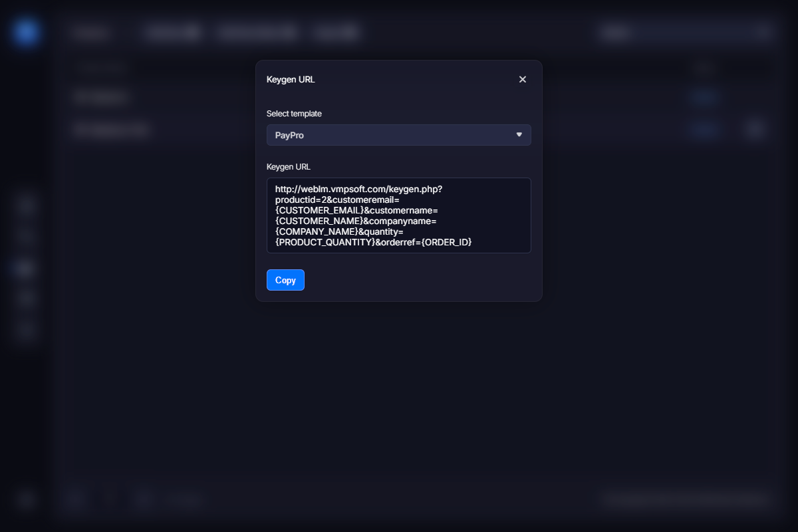The width and height of the screenshot is (798, 532).
Task: Click the blue link in the first table row
Action: (x=704, y=97)
